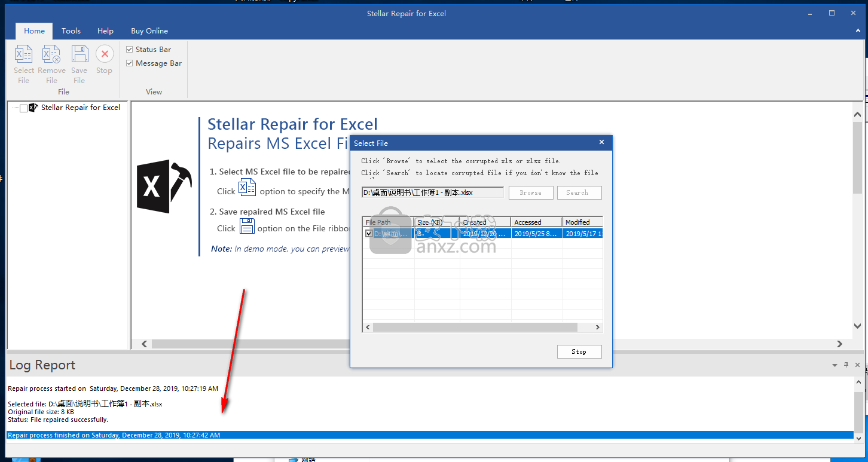Collapse the ribbon with the top-right chevron
This screenshot has height=462, width=868.
858,31
